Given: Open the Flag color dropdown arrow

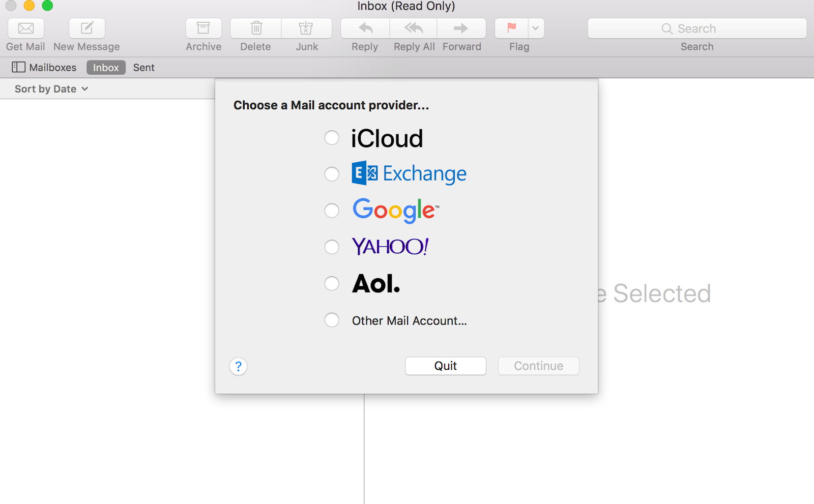Looking at the screenshot, I should pos(536,28).
